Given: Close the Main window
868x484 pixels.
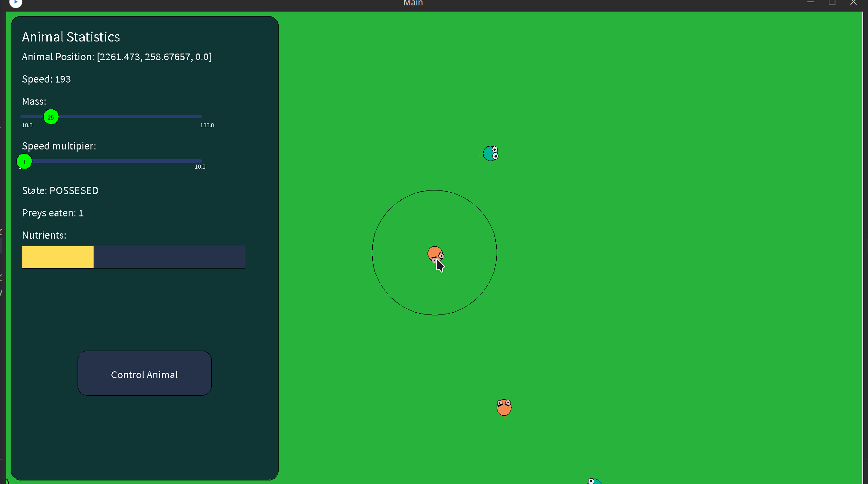Looking at the screenshot, I should pos(853,3).
